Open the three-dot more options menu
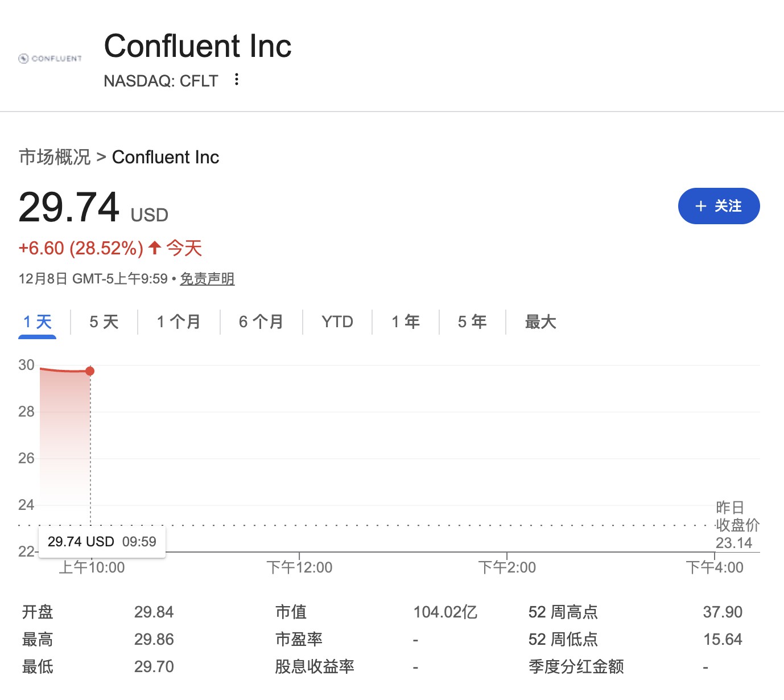 (237, 80)
